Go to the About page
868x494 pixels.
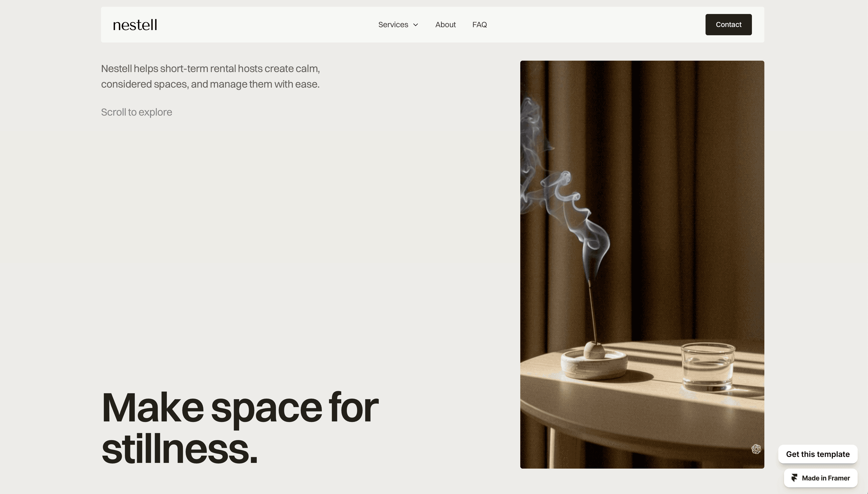coord(445,25)
